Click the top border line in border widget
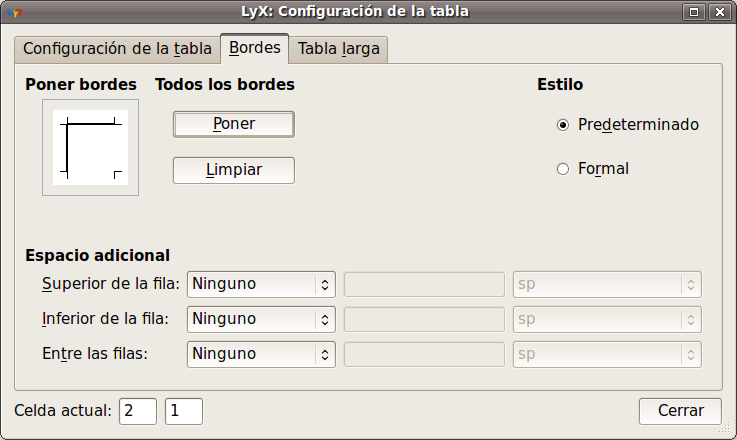Screen dimensions: 737x440 click(90, 124)
